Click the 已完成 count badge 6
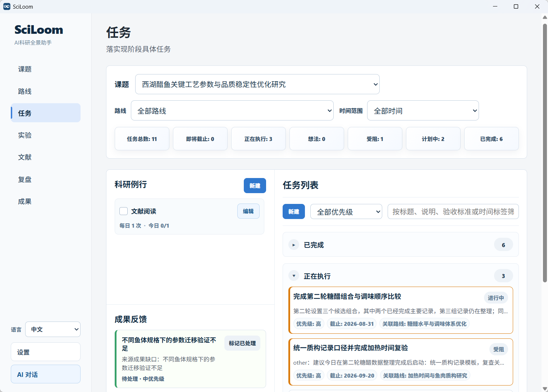Screen dimensions: 548x392 503,245
